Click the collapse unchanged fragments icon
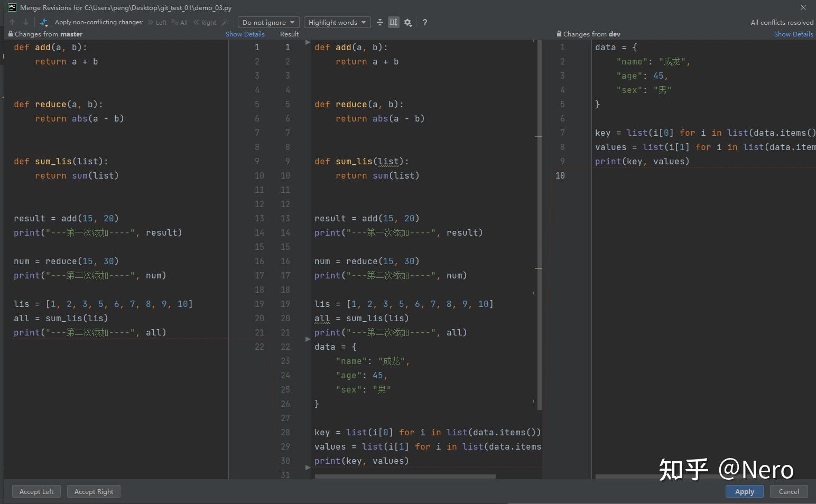The image size is (816, 504). tap(380, 22)
